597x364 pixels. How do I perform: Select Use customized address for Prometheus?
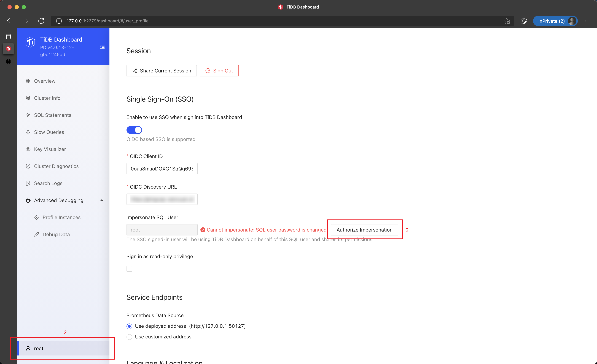pos(129,337)
